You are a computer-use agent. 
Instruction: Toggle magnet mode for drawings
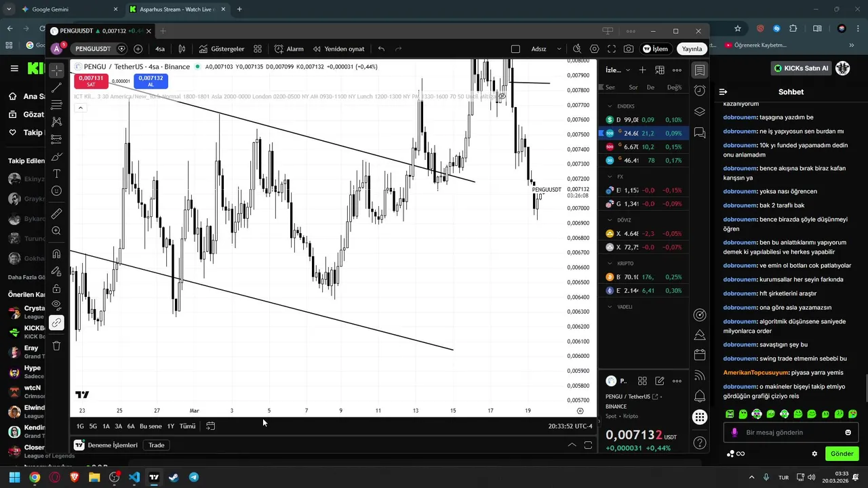tap(57, 254)
